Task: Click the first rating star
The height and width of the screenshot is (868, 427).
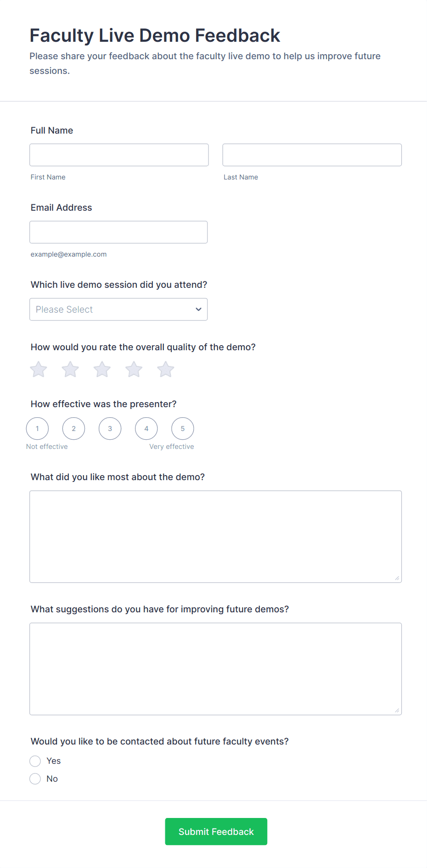Action: click(x=39, y=370)
